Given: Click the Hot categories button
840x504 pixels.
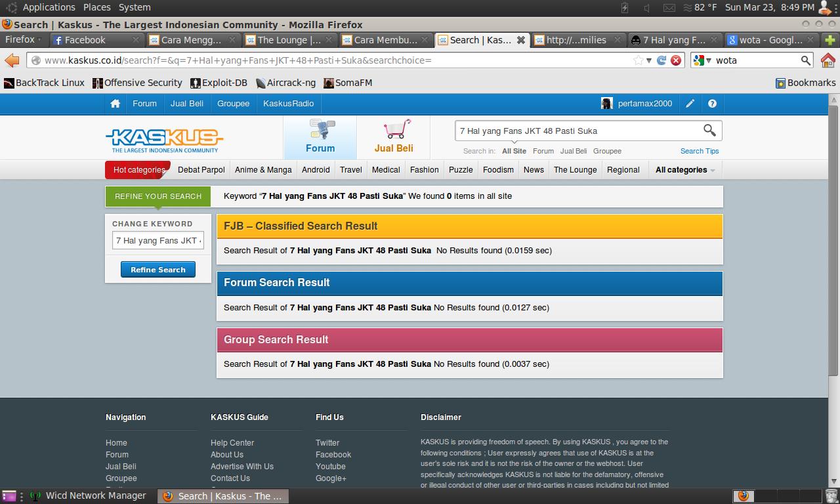Looking at the screenshot, I should 138,170.
